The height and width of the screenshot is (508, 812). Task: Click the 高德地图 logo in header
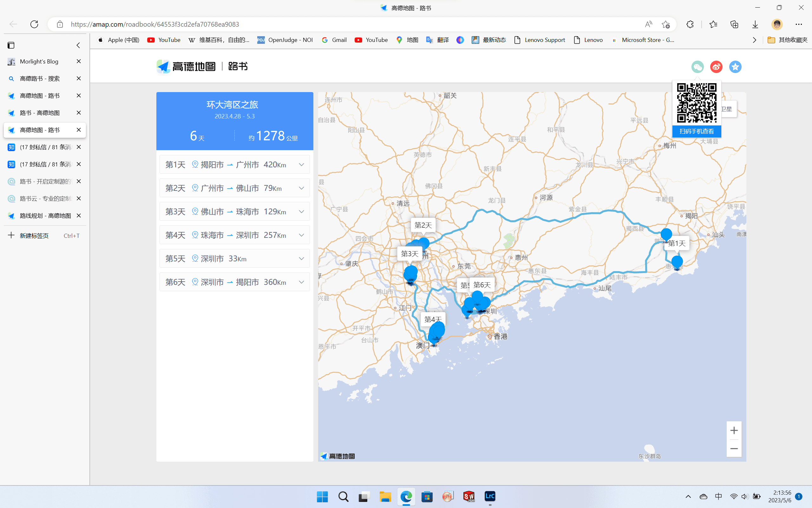[186, 67]
